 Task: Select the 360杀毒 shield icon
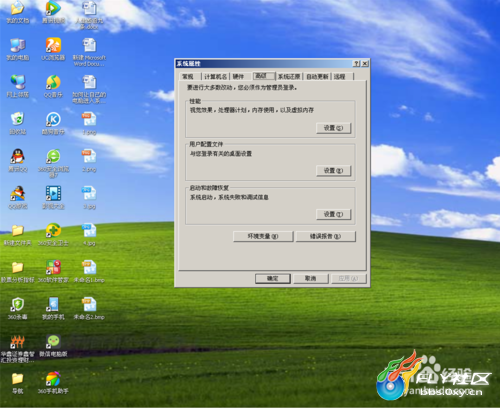[18, 305]
